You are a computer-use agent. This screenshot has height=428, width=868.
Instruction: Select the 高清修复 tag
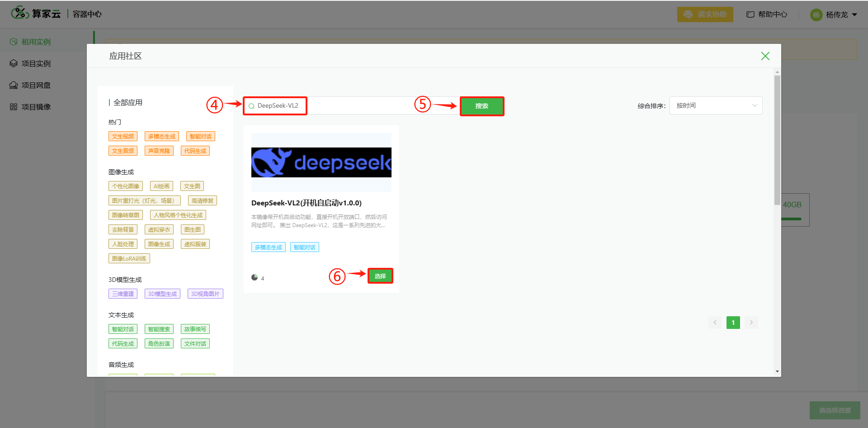click(203, 201)
